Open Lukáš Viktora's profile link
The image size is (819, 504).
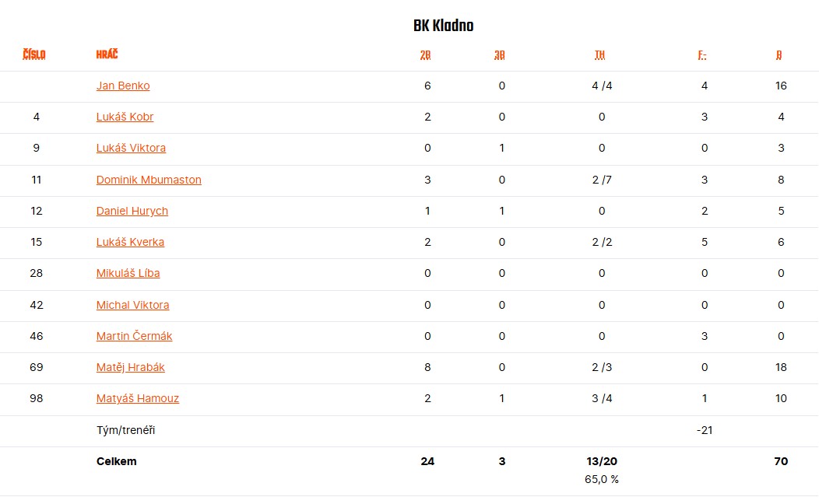click(x=131, y=148)
